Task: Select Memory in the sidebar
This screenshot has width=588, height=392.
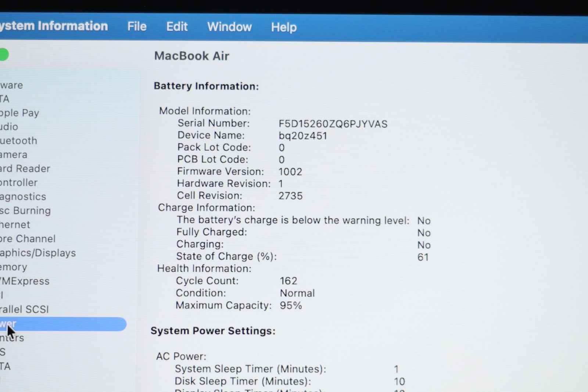Action: pyautogui.click(x=14, y=267)
